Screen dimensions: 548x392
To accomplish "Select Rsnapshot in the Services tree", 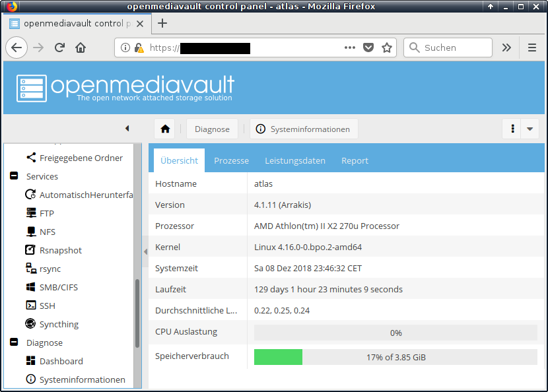I will click(x=60, y=250).
